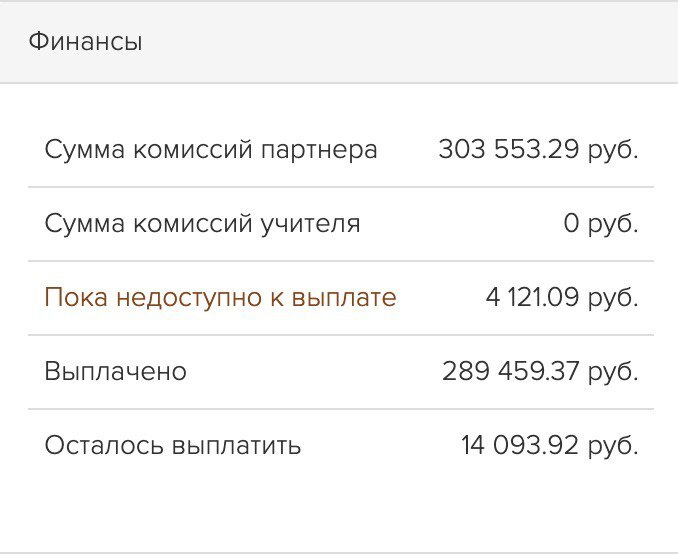This screenshot has width=678, height=554.
Task: Click empty area of the Финансы header bar
Action: pos(400,42)
